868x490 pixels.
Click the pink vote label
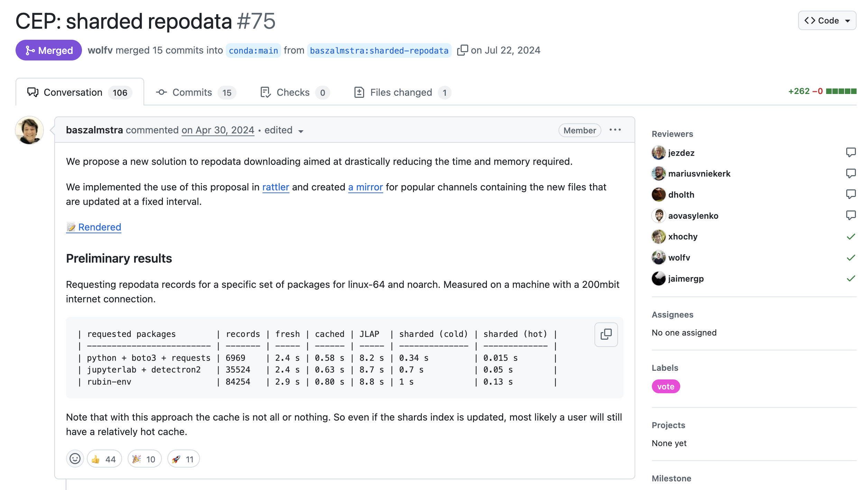pyautogui.click(x=666, y=387)
